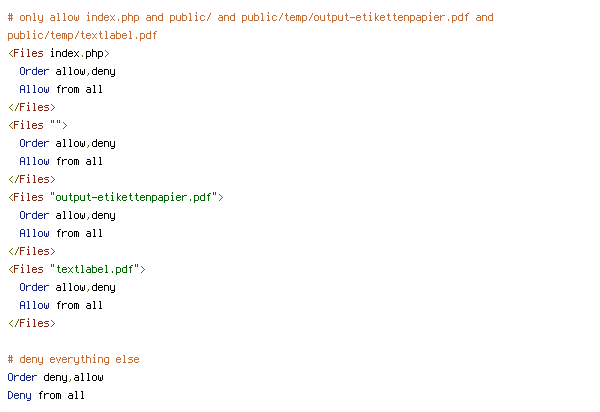Click the first 'Allow from all' line
This screenshot has width=600, height=412.
pyautogui.click(x=61, y=90)
